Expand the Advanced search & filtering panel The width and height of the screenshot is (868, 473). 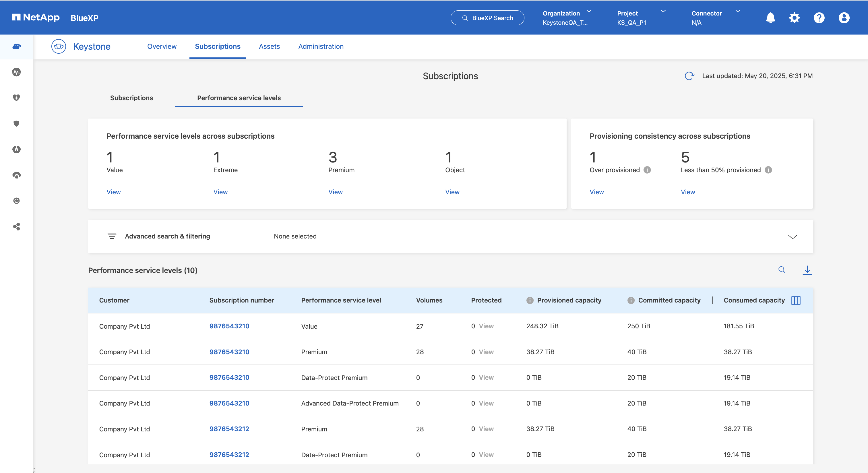point(792,236)
